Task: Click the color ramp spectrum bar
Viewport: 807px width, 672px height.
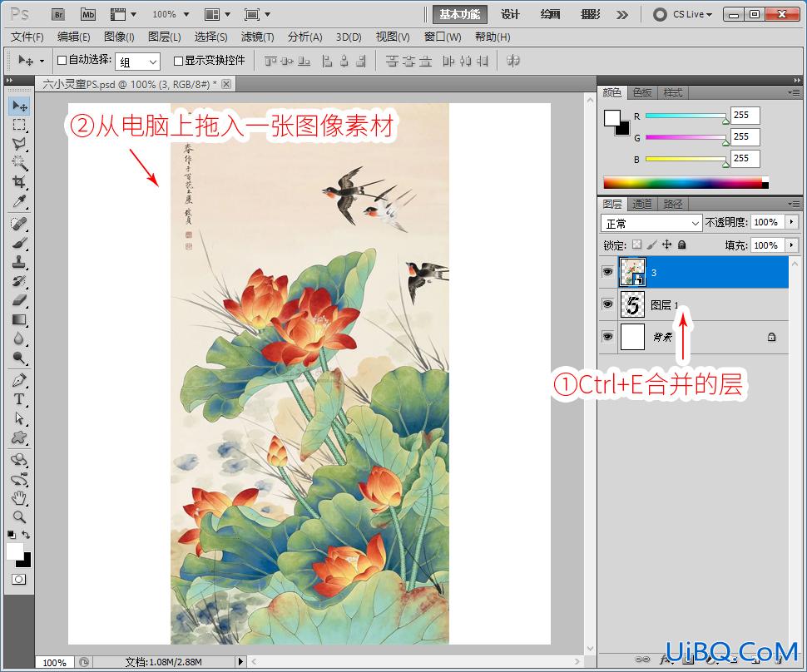Action: pyautogui.click(x=686, y=182)
